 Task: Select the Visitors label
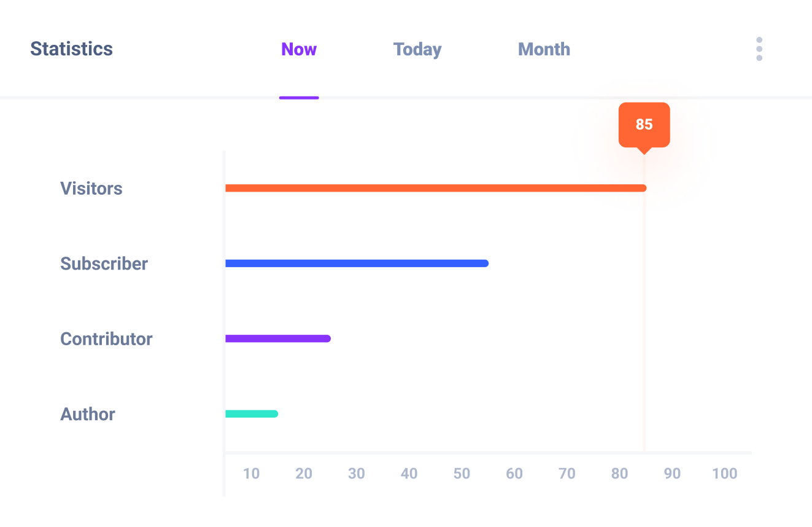(x=91, y=189)
